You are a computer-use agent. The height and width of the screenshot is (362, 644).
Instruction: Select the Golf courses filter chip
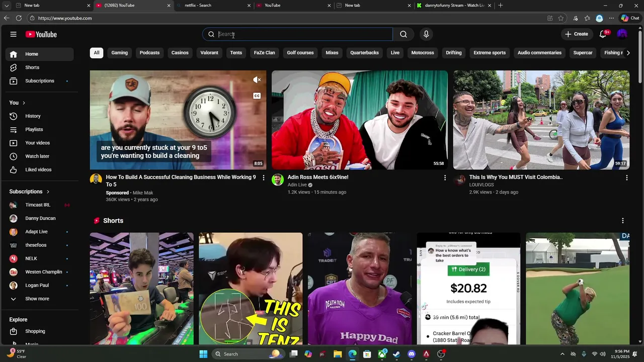point(300,53)
